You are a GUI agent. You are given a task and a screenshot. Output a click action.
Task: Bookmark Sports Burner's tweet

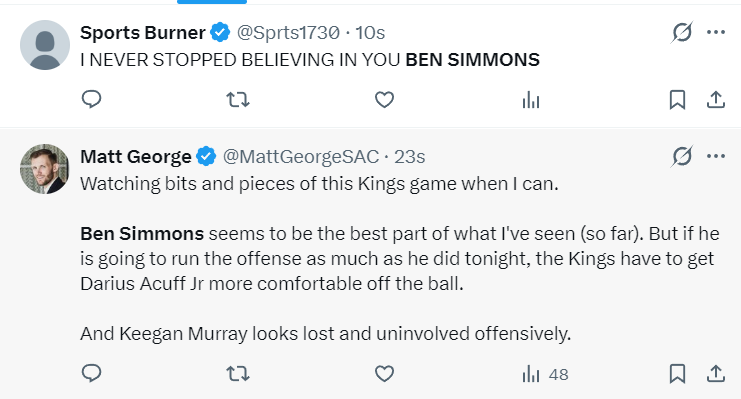pos(677,100)
